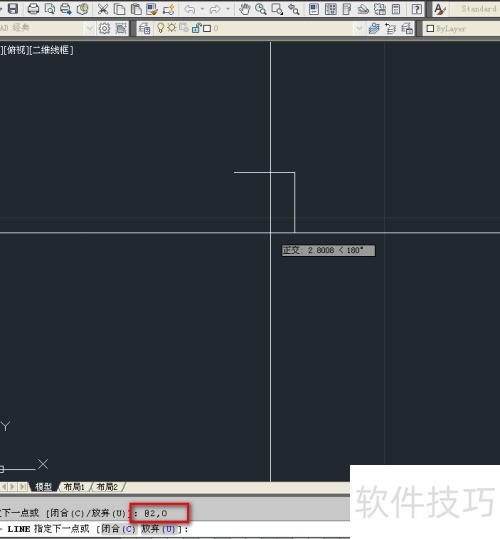The height and width of the screenshot is (539, 500).
Task: Open the Markup Set Manager icon
Action: (x=380, y=9)
